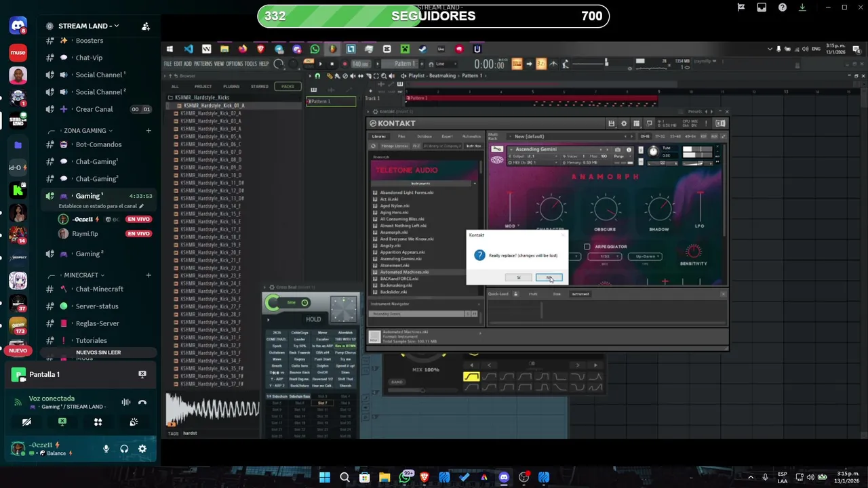868x488 pixels.
Task: Select Aged Nylon.nki instrument file
Action: (394, 206)
